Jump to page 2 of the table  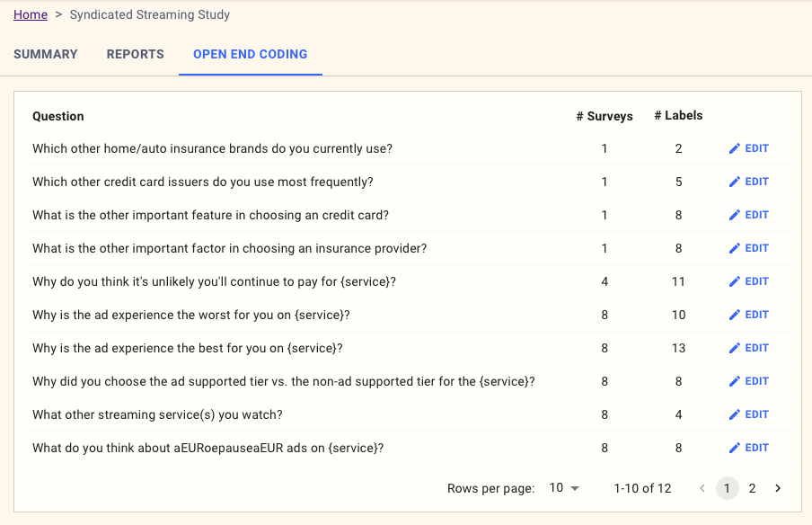[753, 488]
